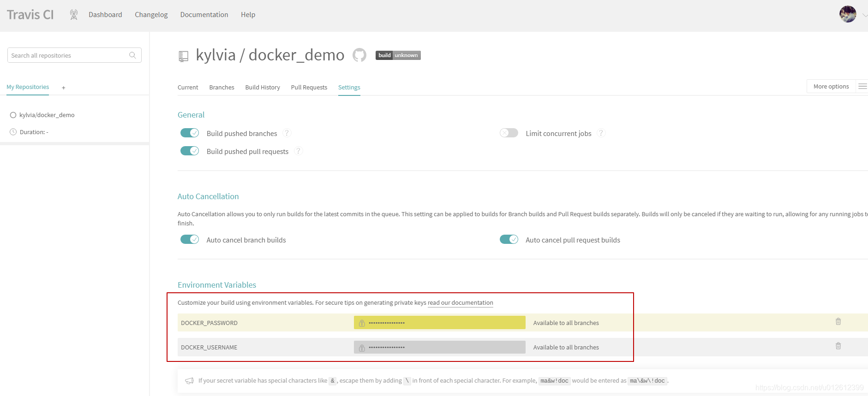
Task: Open the Build History tab
Action: pyautogui.click(x=263, y=88)
